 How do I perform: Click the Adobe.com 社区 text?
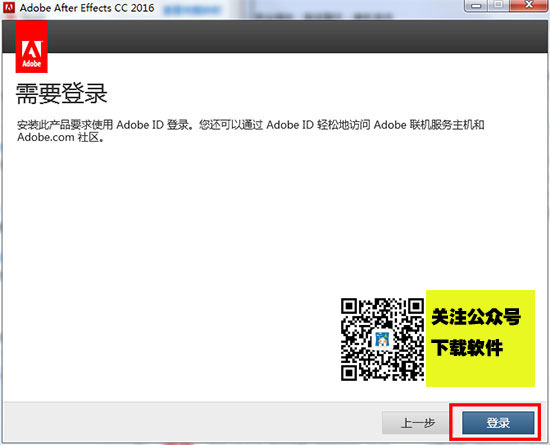[x=60, y=137]
